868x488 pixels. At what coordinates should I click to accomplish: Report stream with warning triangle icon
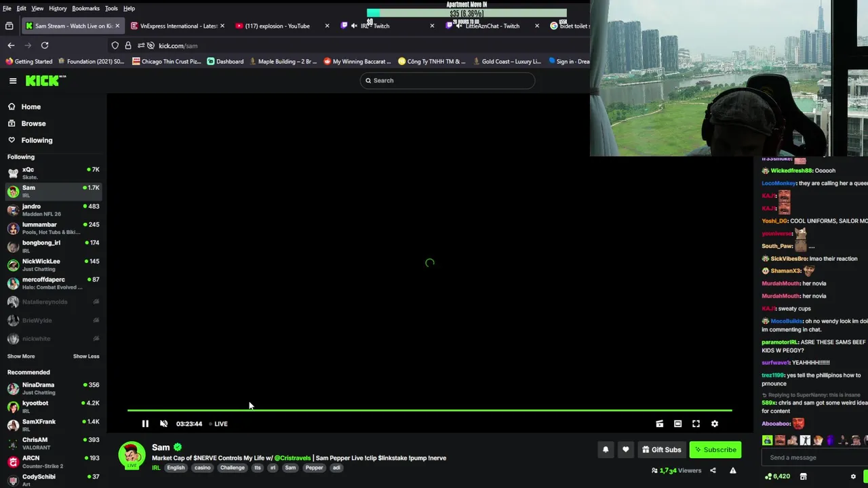click(732, 470)
